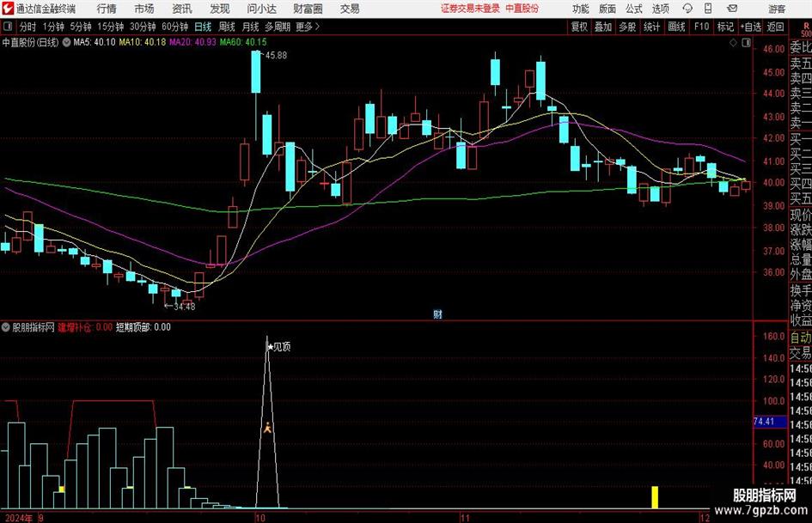
Task: Open the 市场 menu
Action: (144, 9)
